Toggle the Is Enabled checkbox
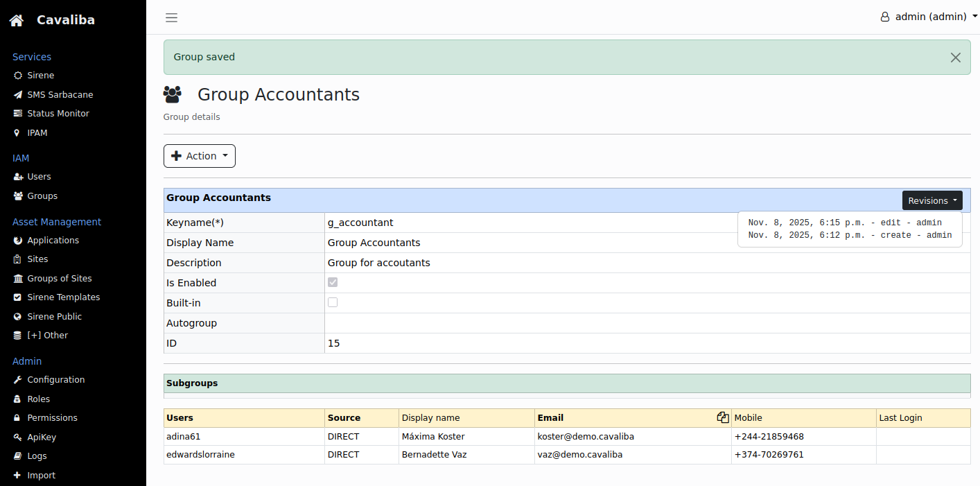This screenshot has width=980, height=486. (333, 283)
